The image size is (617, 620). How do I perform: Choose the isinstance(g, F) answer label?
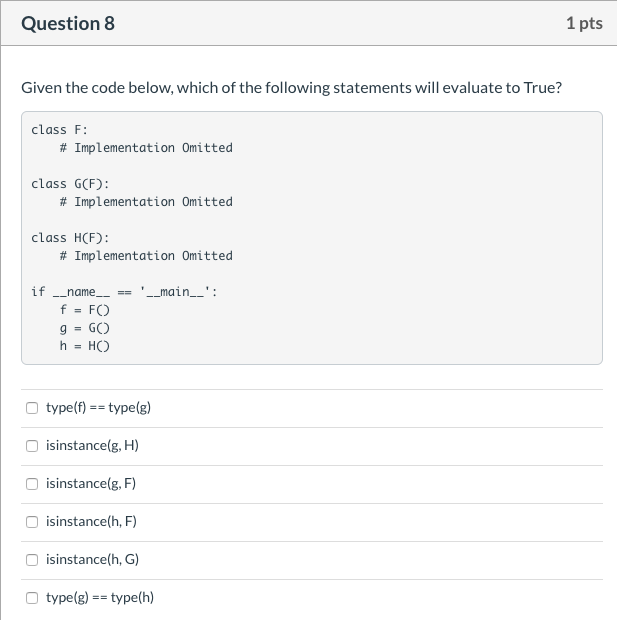(x=91, y=483)
